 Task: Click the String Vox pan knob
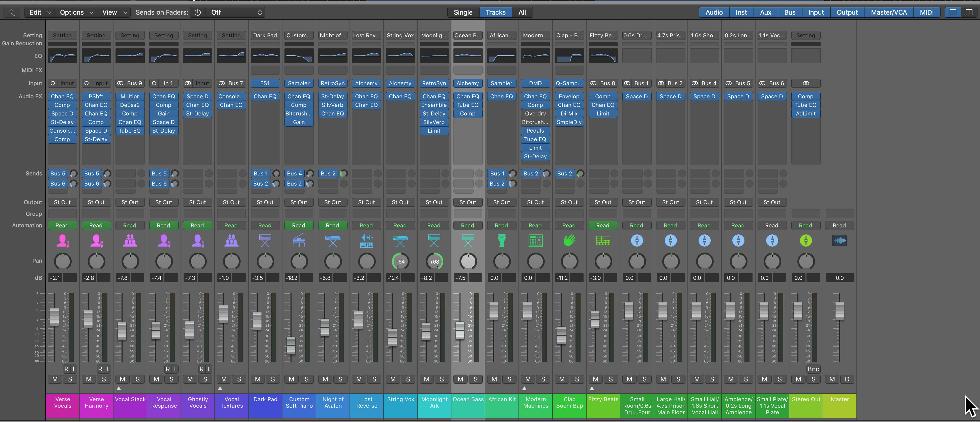point(400,262)
